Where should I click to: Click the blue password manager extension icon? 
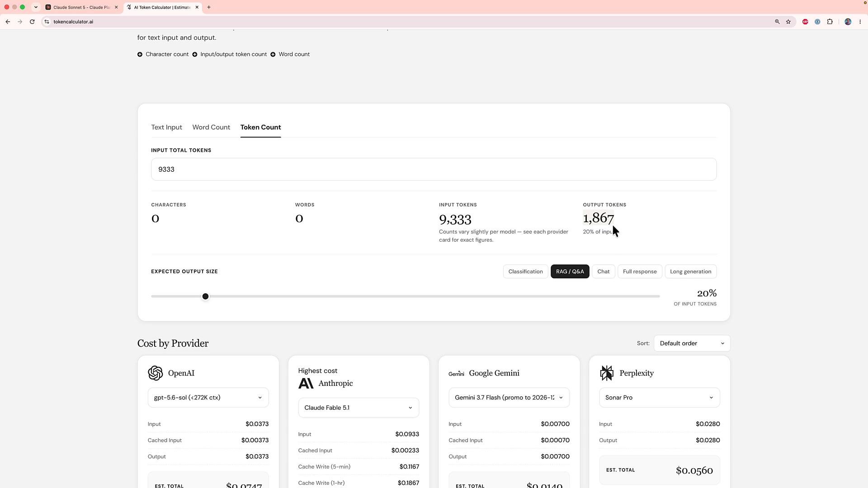(817, 22)
